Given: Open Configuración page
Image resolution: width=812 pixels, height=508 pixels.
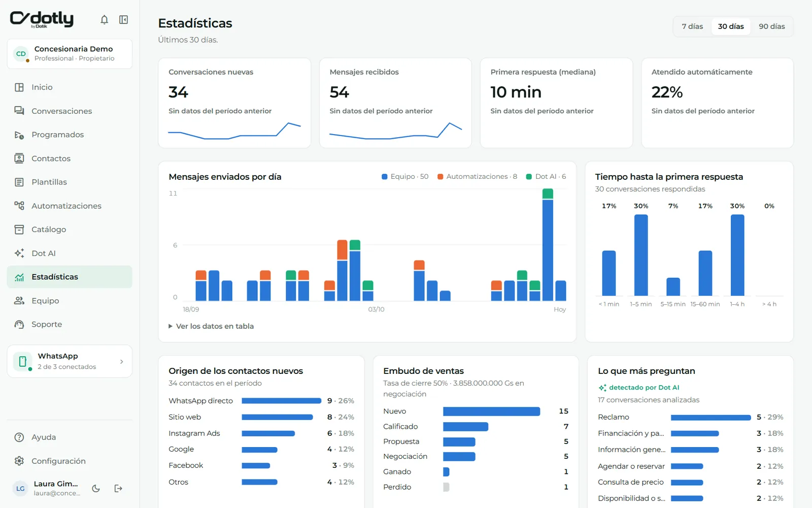Looking at the screenshot, I should click(70, 461).
